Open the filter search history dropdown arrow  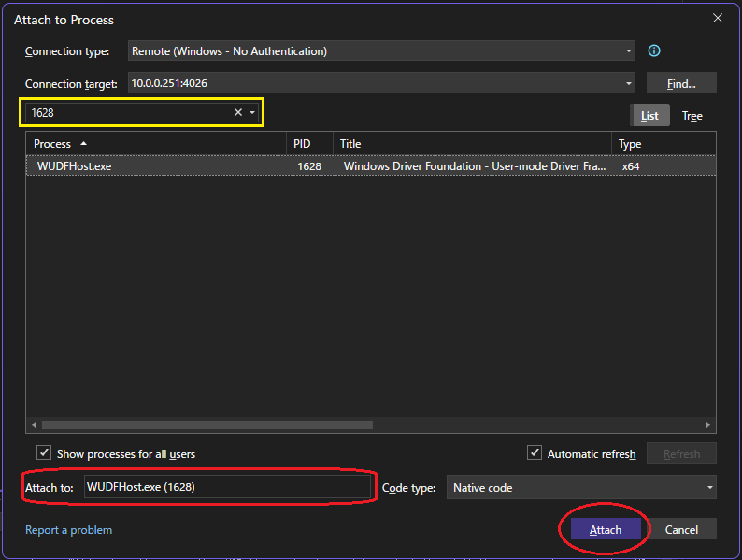[x=252, y=113]
